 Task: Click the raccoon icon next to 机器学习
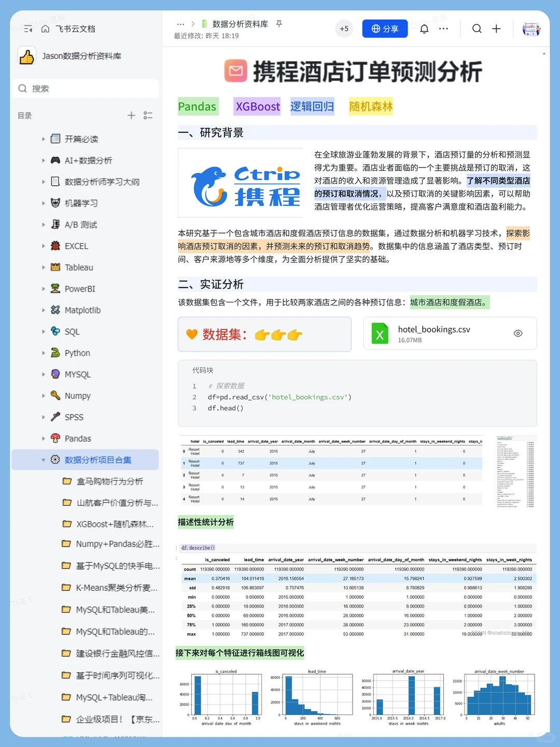pos(55,203)
